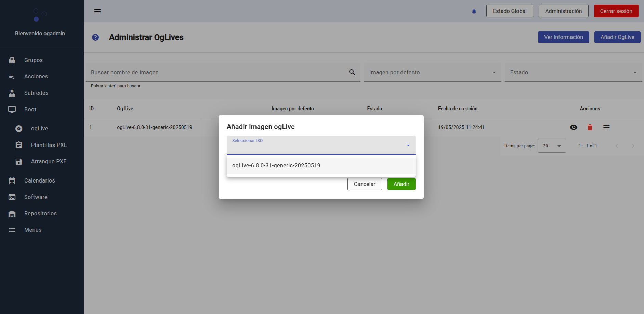The width and height of the screenshot is (644, 314).
Task: Click the Calendarios calendar icon
Action: point(12,181)
